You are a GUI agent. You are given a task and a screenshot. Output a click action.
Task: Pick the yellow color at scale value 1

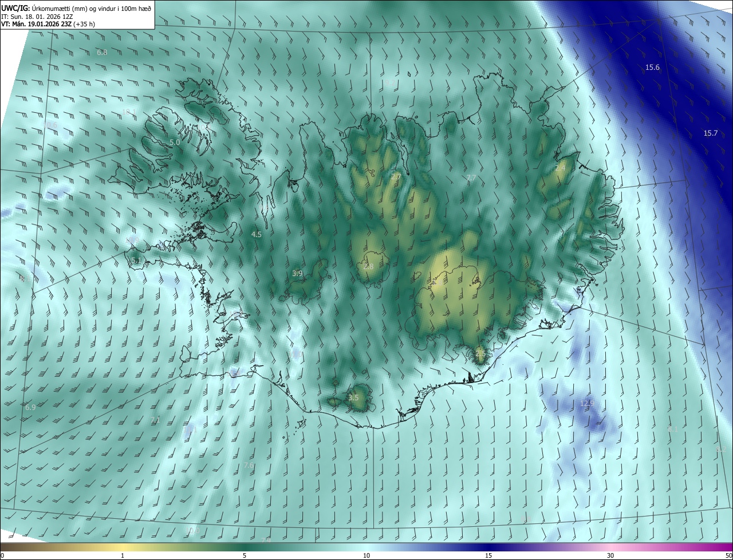tap(123, 547)
